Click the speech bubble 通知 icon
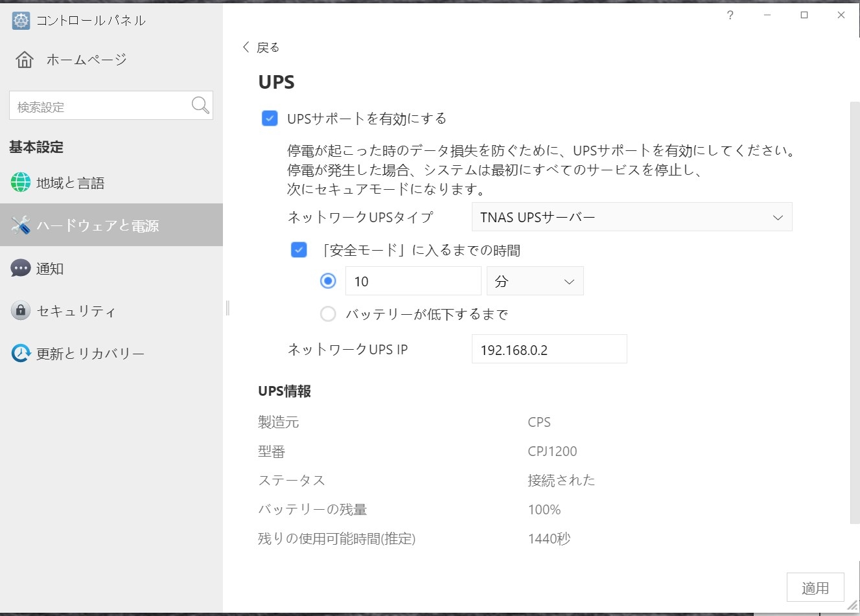This screenshot has width=860, height=616. tap(21, 268)
